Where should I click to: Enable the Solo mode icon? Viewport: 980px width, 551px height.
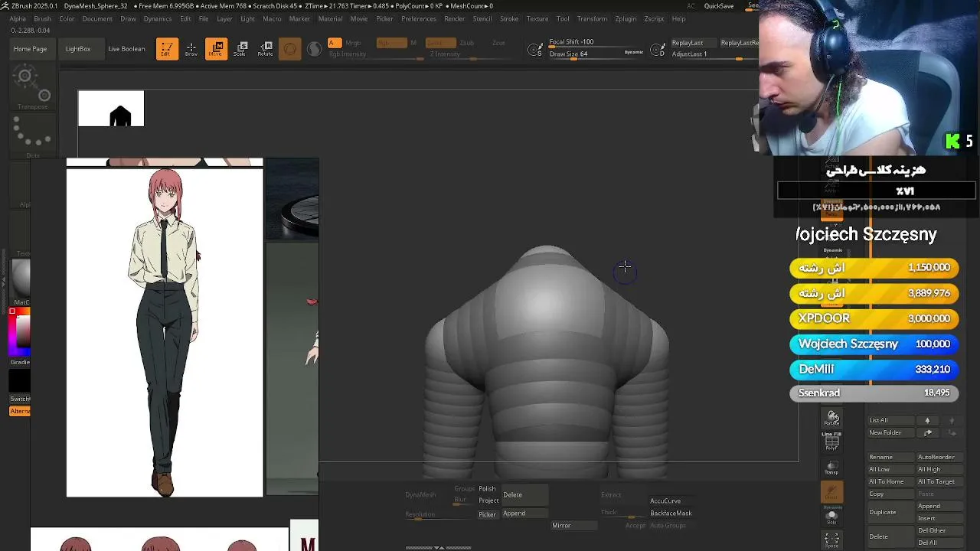832,516
